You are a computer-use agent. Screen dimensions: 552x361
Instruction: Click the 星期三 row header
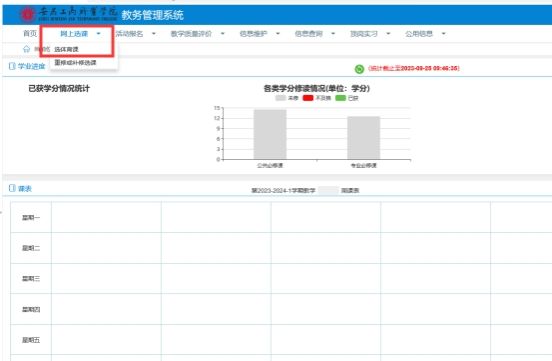(x=31, y=279)
